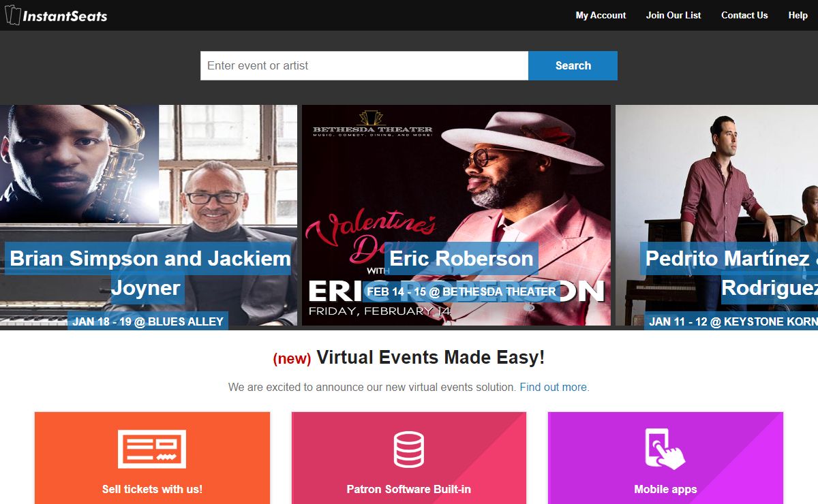Image resolution: width=818 pixels, height=504 pixels.
Task: Open the My Account menu item
Action: click(601, 15)
